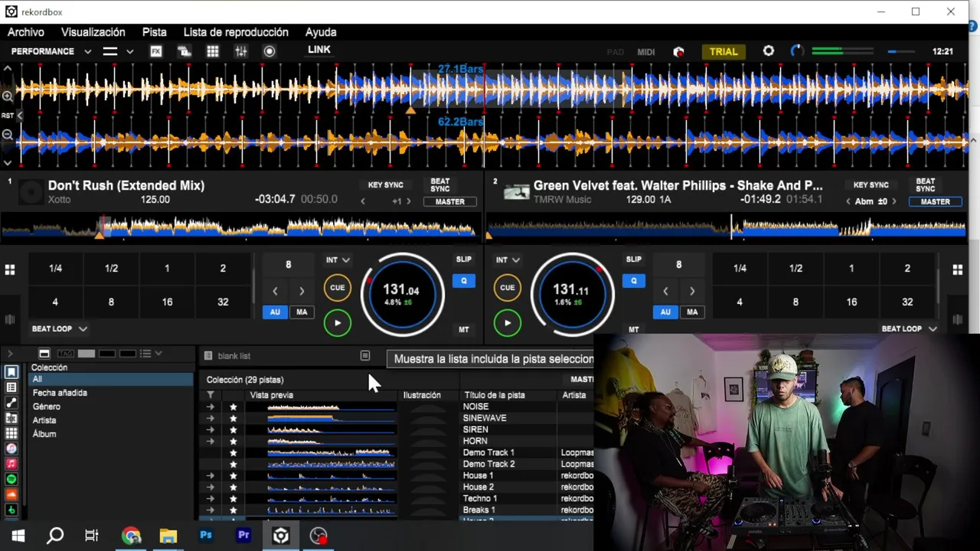Screen dimensions: 980x551
Task: Select the Techno 1 track row
Action: tap(398, 499)
